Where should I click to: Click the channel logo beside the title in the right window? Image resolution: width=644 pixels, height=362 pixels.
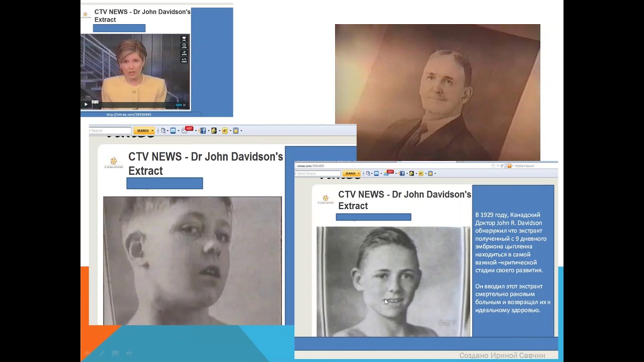pos(325,199)
